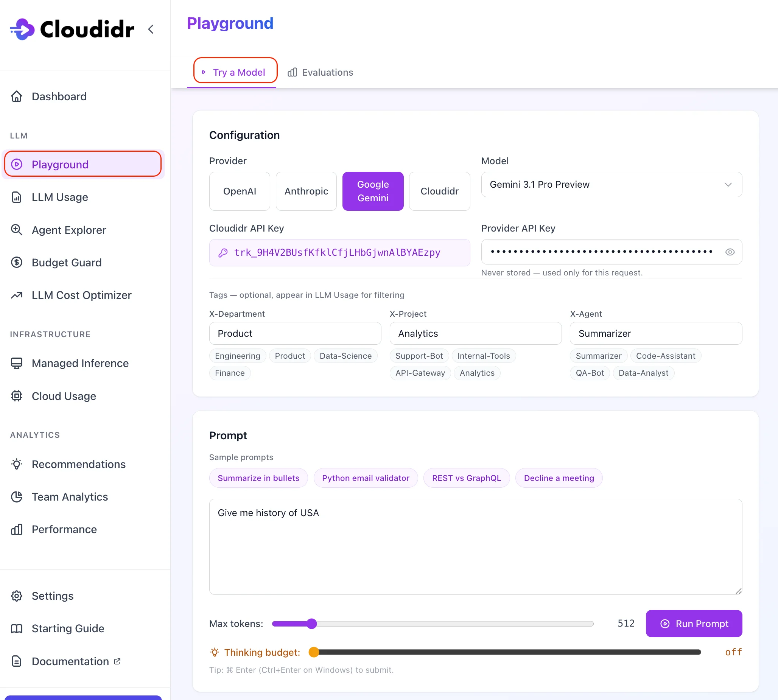
Task: Click the Performance bar chart icon
Action: click(x=17, y=529)
